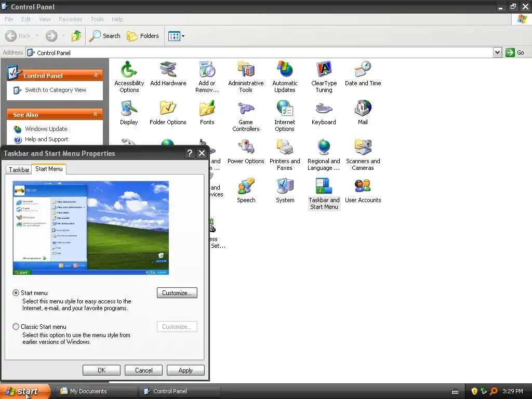Viewport: 532px width, 399px height.
Task: Open the Favorites menu
Action: [71, 19]
